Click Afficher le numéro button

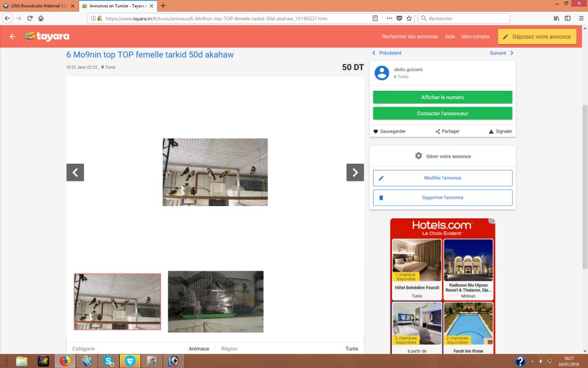442,98
